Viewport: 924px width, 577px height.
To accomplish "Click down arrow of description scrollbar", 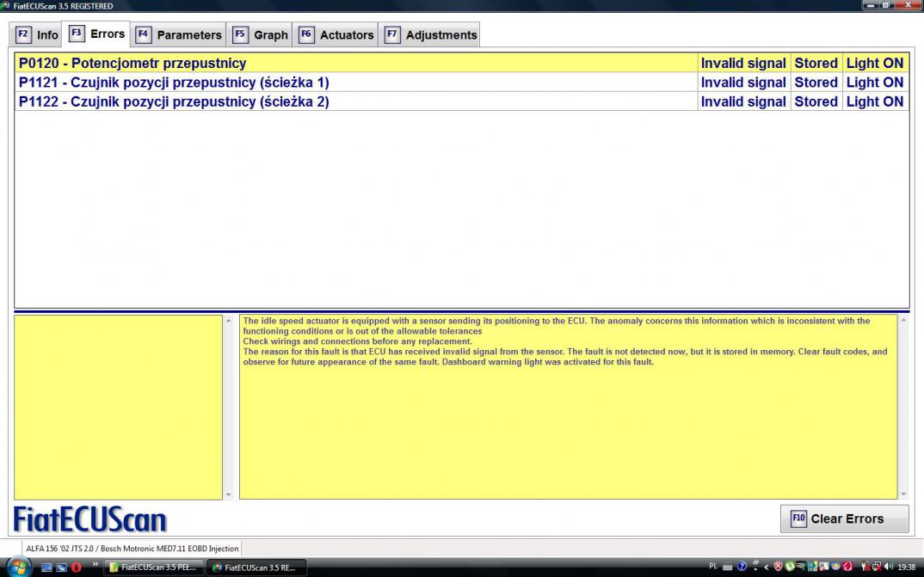I will 903,494.
